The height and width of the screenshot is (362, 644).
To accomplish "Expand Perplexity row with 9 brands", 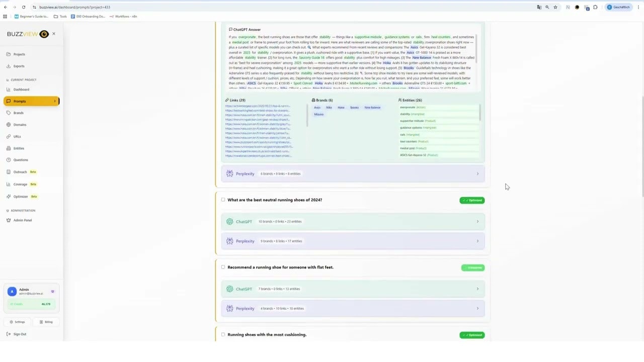I will (353, 241).
